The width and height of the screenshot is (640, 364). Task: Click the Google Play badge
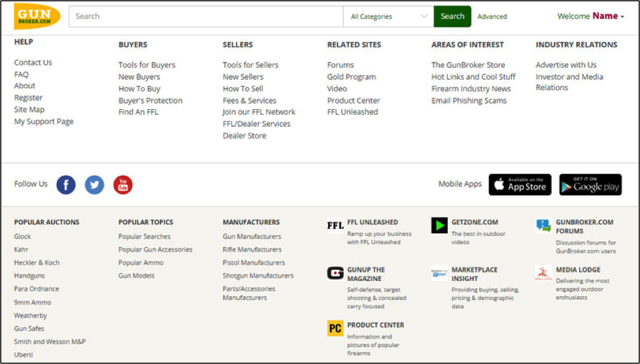(590, 185)
